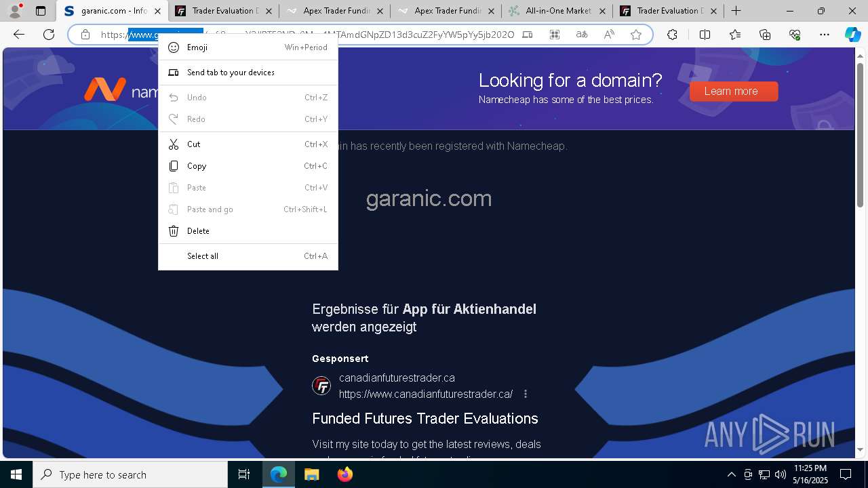Screen dimensions: 868x488
Task: Choose Delete in the context menu
Action: 248,231
